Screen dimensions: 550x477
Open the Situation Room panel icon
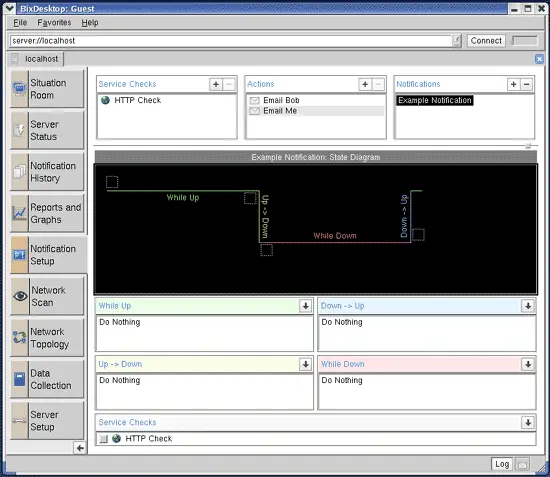[19, 89]
